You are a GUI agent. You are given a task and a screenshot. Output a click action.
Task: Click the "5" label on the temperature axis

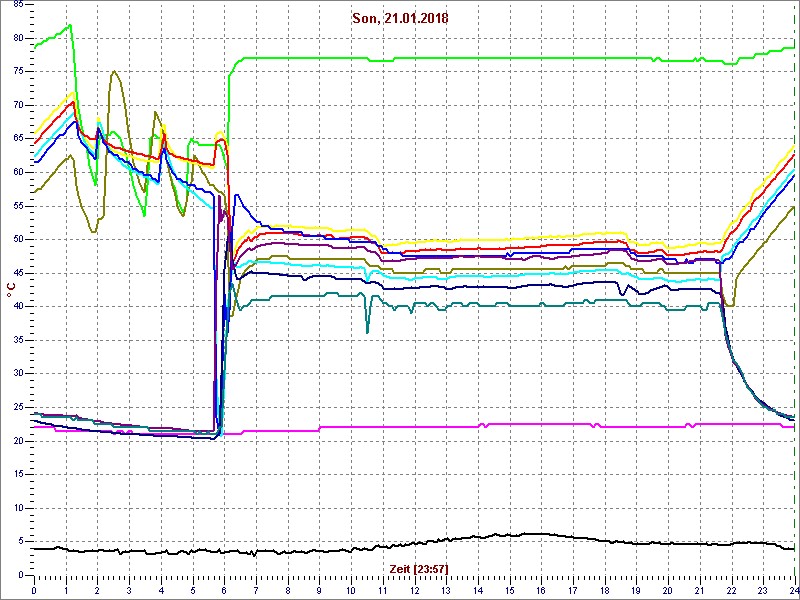[20, 542]
